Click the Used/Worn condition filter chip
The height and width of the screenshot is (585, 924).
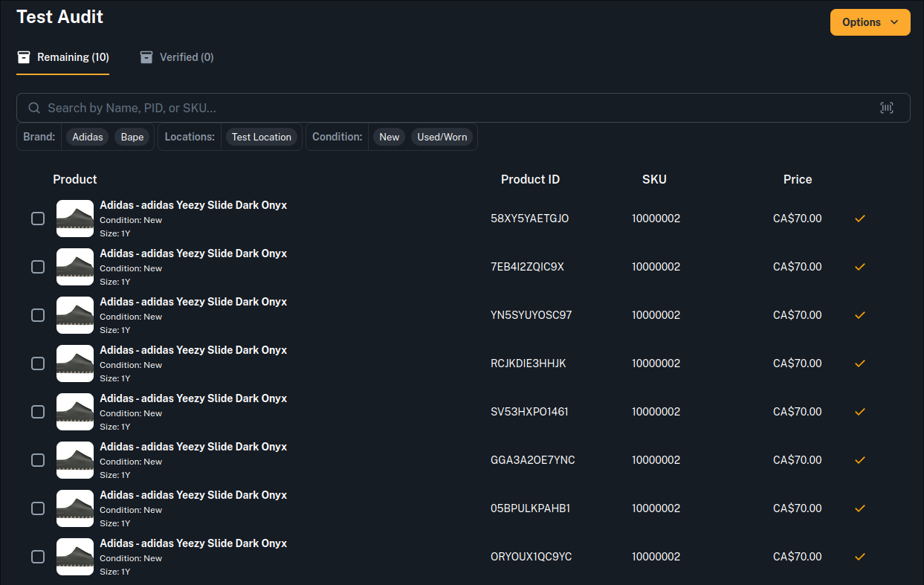442,137
